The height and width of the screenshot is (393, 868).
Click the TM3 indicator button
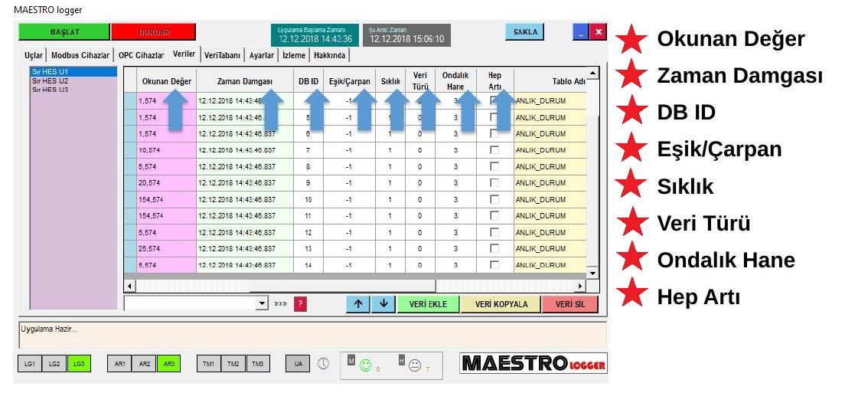tap(258, 364)
